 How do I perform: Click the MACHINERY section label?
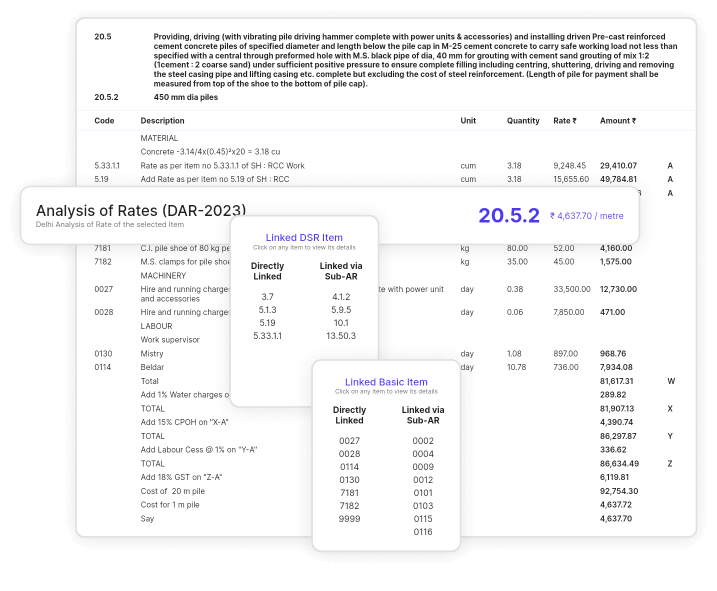pyautogui.click(x=163, y=276)
